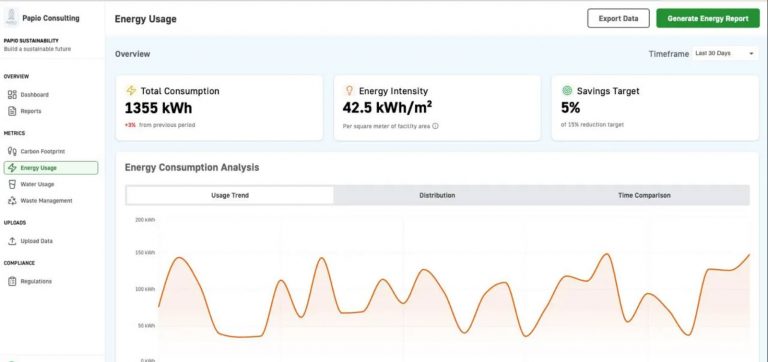Click the Energy Intensity card title
This screenshot has width=768, height=362.
pos(393,91)
